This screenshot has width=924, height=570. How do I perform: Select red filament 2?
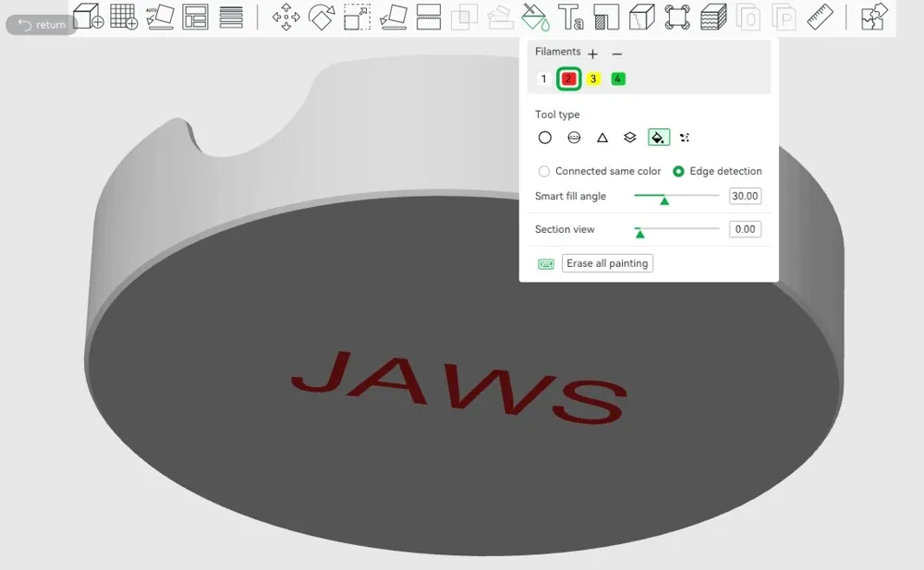tap(568, 79)
